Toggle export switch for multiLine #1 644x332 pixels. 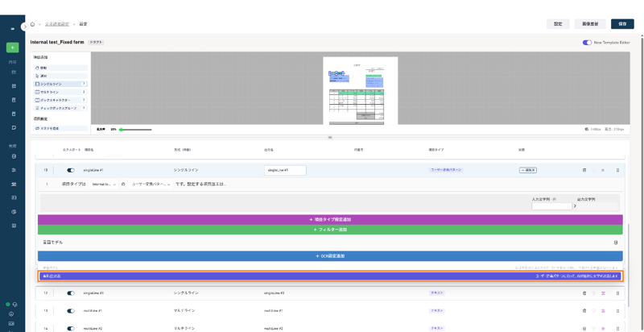71,310
